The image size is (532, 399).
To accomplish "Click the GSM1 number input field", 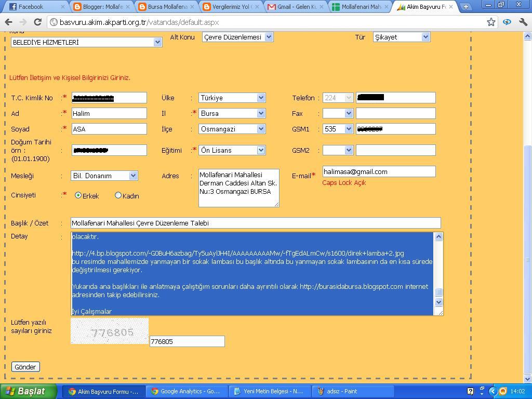I will 395,129.
